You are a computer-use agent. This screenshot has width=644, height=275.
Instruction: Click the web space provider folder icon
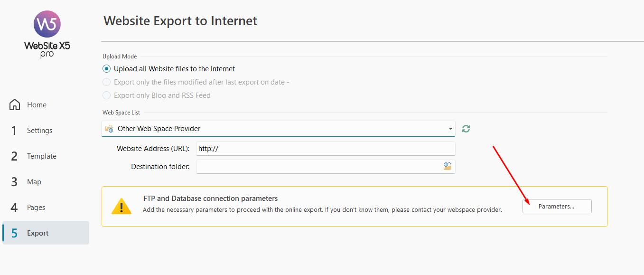pyautogui.click(x=109, y=129)
